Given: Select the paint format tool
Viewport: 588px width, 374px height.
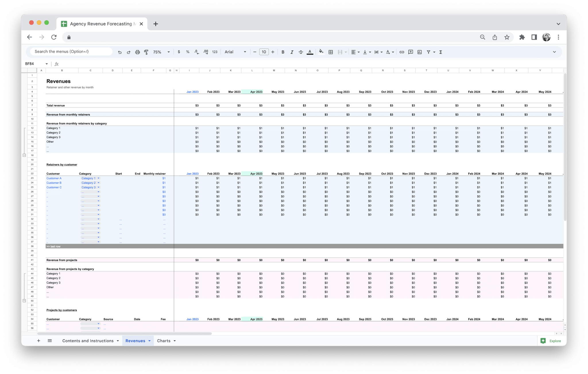Looking at the screenshot, I should (146, 52).
